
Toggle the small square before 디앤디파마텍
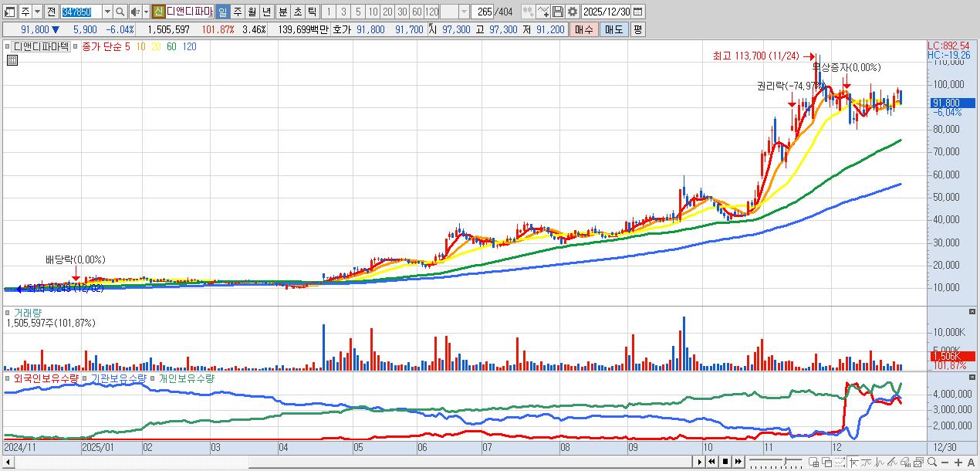(7, 46)
